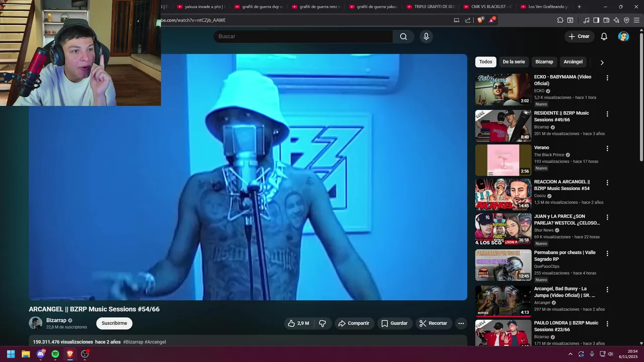Open browser extensions puzzle icon
Screen dimensions: 644x362
point(560,20)
